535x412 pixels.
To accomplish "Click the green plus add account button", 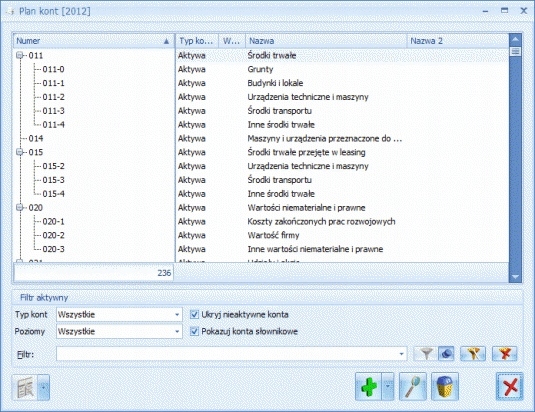I will click(x=368, y=386).
